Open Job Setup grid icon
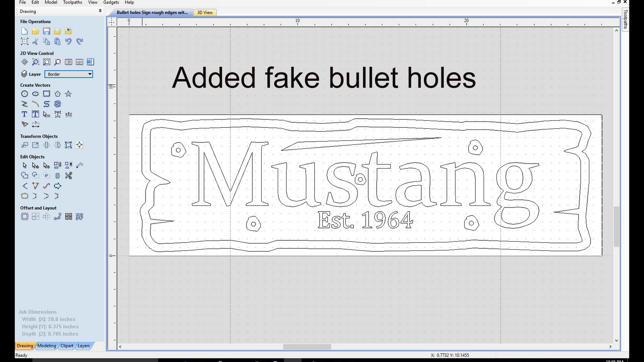This screenshot has height=362, width=644. coord(24,42)
